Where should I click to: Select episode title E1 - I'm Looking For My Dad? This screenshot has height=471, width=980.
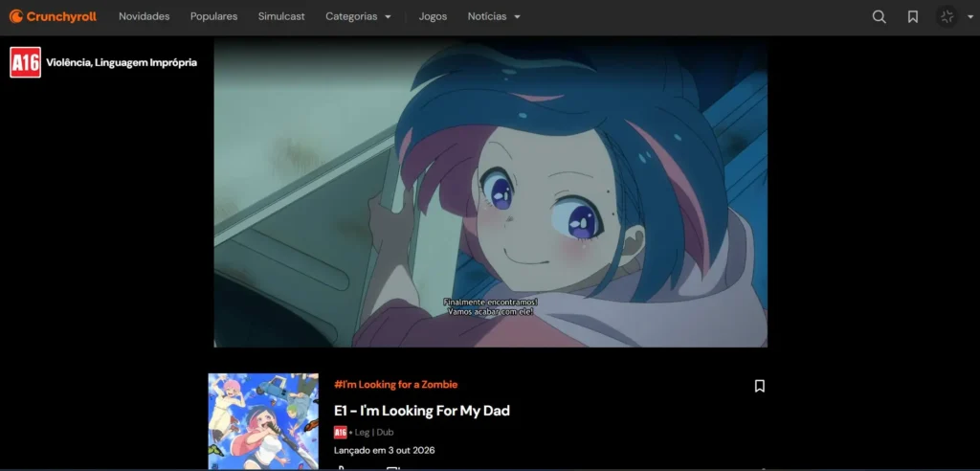coord(422,411)
